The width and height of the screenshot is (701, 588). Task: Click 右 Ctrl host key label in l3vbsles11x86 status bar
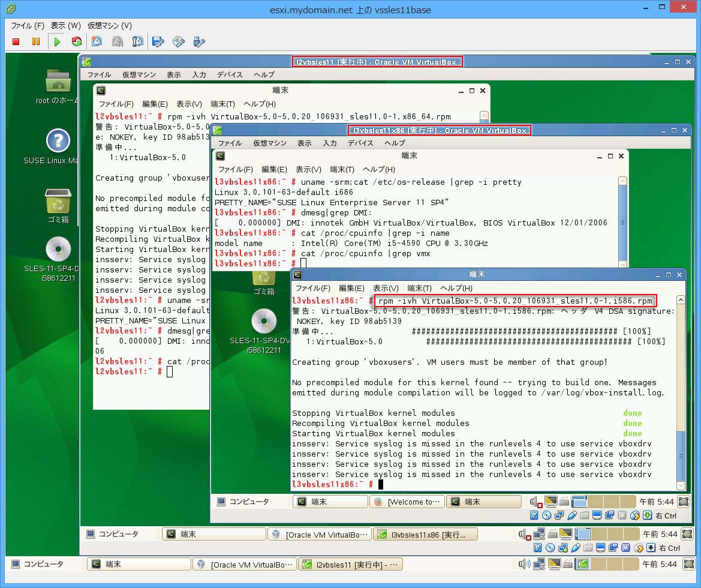pos(666,515)
